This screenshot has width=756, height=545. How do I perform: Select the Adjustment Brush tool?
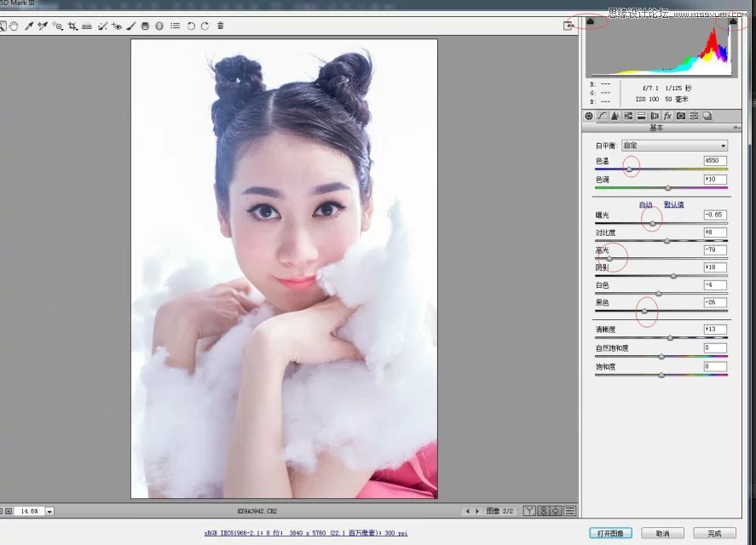[128, 26]
